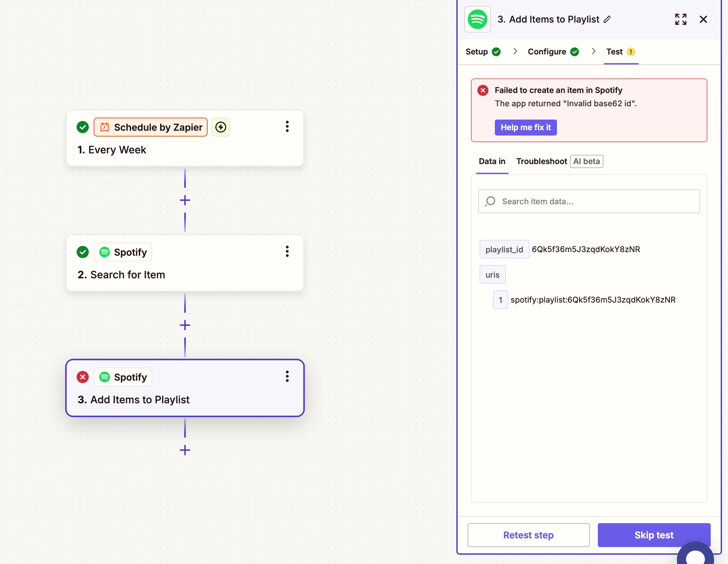Click green checkmark next to Setup

pyautogui.click(x=496, y=52)
